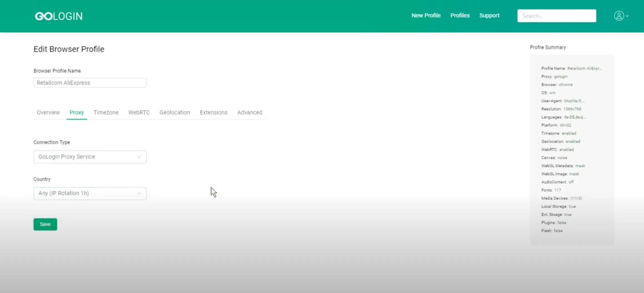Select the 'Flash: false' summary line
Screen dimensions: 644x293
coord(552,231)
